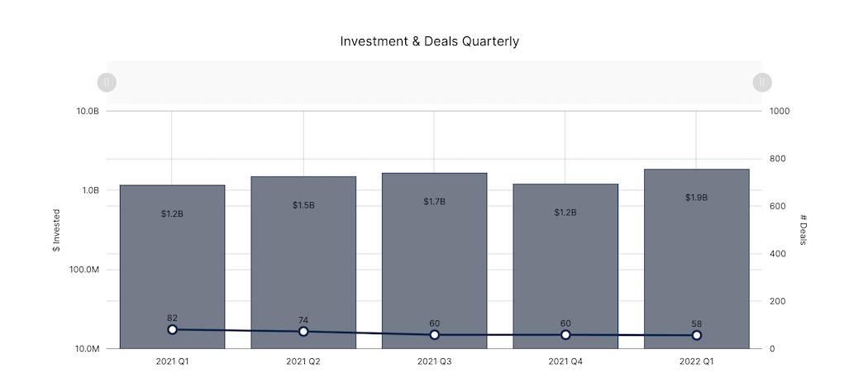868x383 pixels.
Task: Click the range selector track above the chart
Action: click(x=434, y=83)
